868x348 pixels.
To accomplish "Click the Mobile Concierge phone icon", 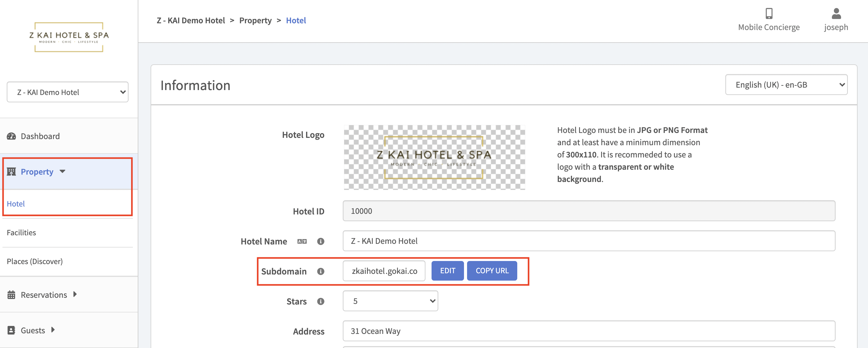I will (769, 13).
